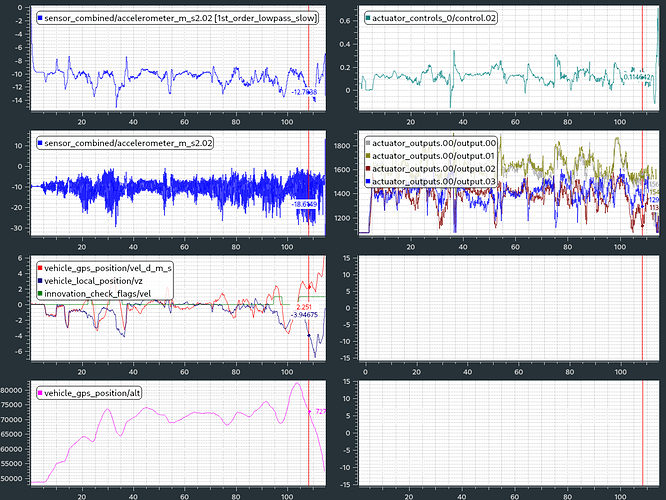The image size is (666, 500).
Task: Click the tracker value -12.7938 on the lowpass plot
Action: tap(304, 92)
